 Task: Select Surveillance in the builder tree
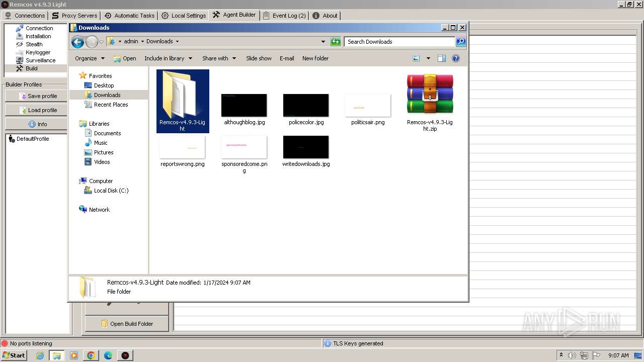point(40,60)
